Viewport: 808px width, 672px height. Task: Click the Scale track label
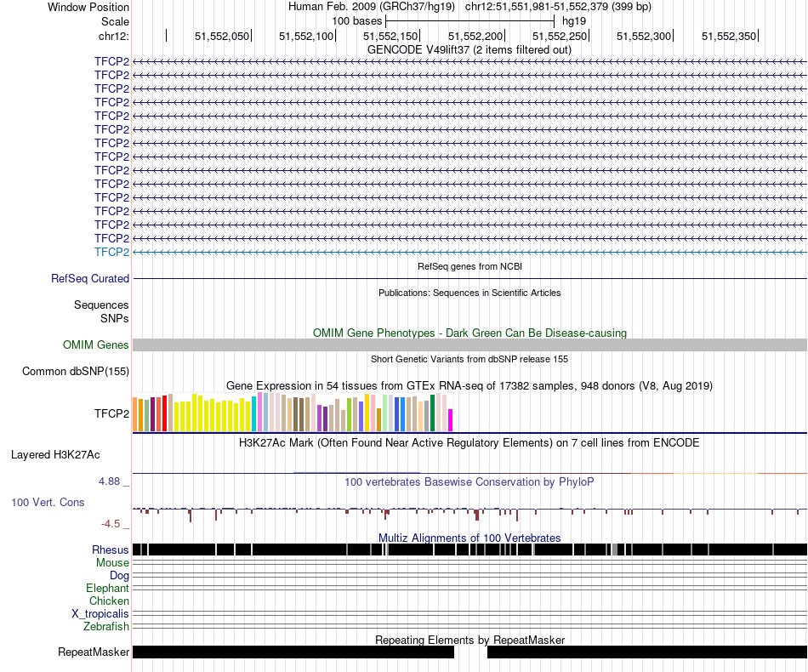tap(115, 21)
